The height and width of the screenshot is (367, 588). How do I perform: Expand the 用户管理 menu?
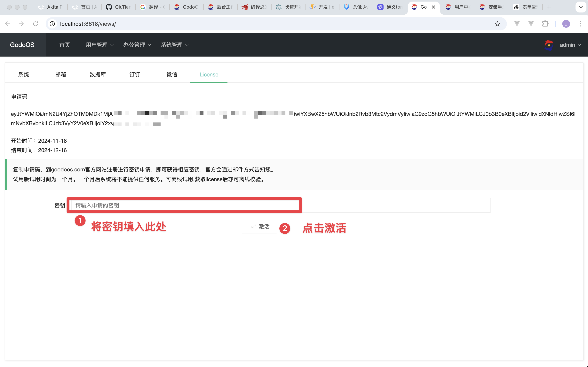click(x=100, y=45)
